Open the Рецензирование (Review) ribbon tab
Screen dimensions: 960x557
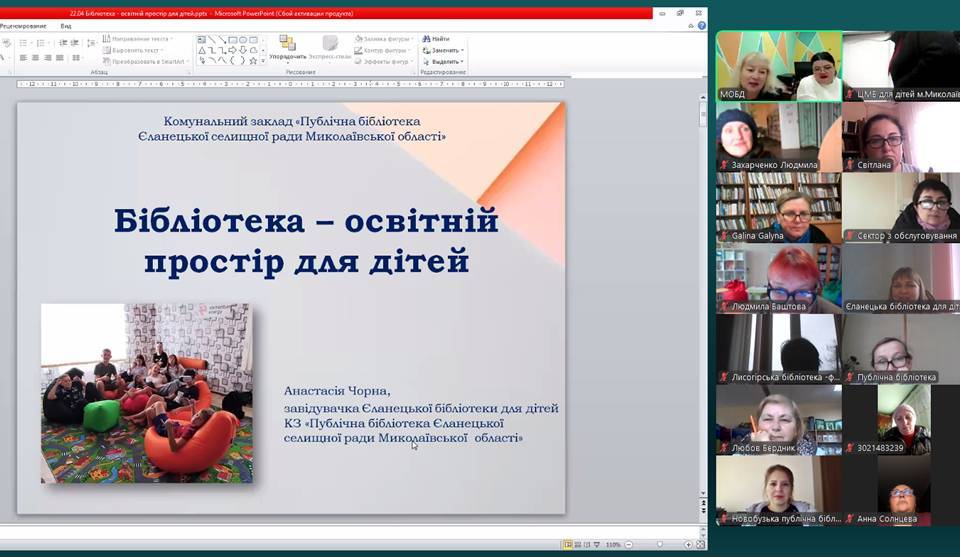[22, 25]
